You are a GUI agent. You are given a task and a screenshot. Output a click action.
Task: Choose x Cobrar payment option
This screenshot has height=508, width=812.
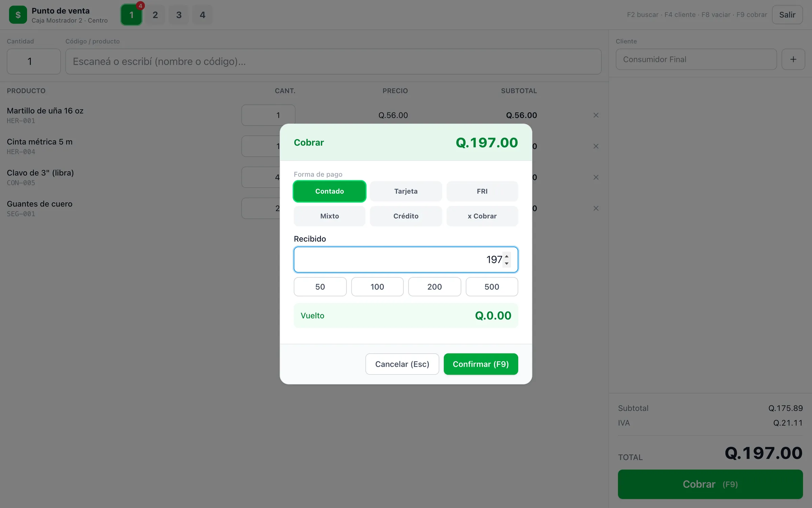point(482,216)
